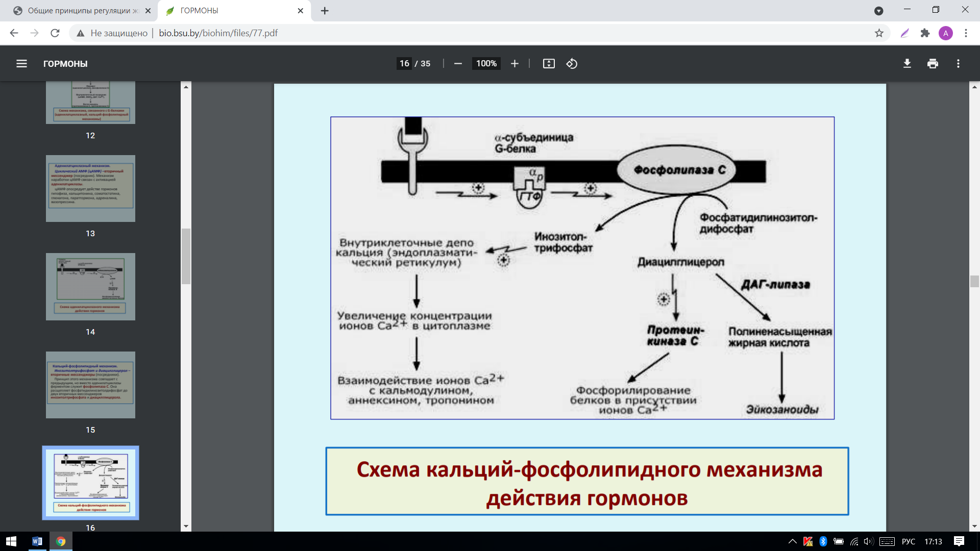The image size is (980, 551).
Task: Switch the РУС input language
Action: point(909,541)
